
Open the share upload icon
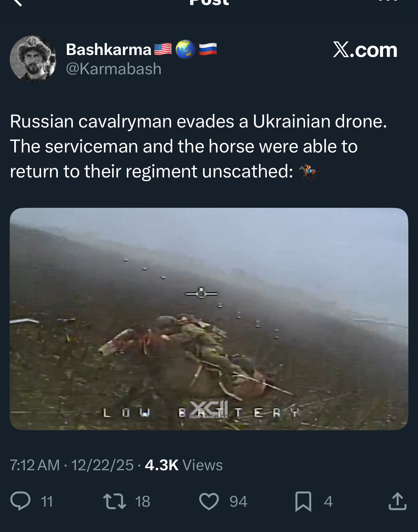pyautogui.click(x=397, y=501)
